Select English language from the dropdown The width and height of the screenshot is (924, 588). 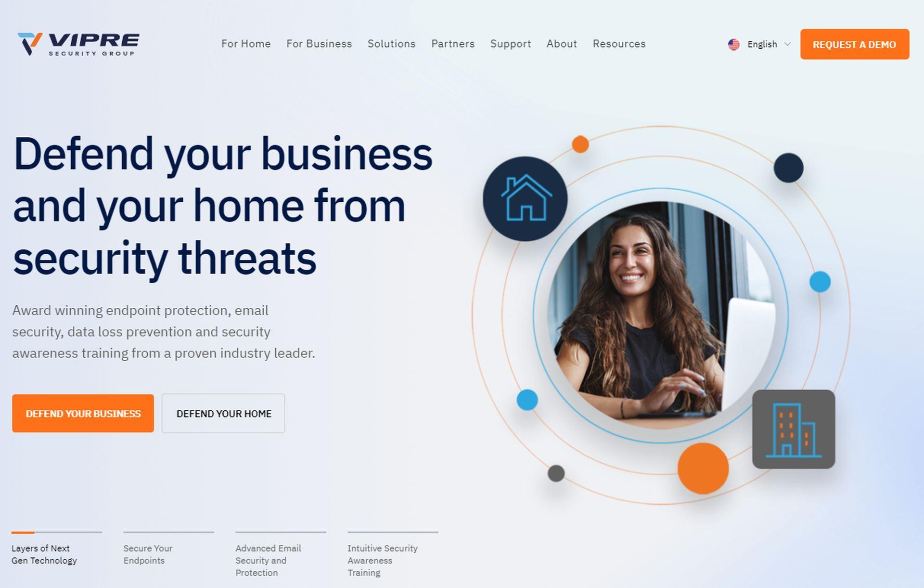tap(759, 44)
